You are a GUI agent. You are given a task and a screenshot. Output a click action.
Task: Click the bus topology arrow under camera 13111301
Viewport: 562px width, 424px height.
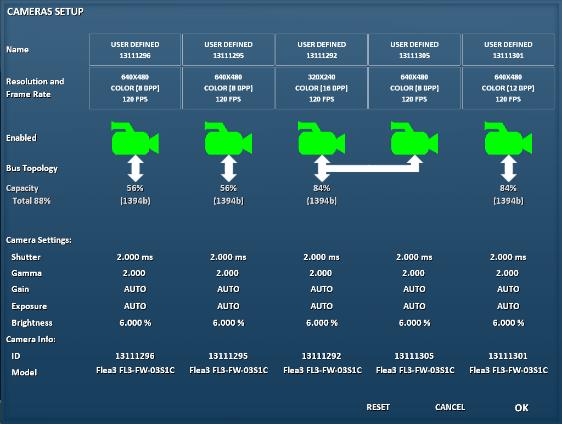click(x=509, y=168)
